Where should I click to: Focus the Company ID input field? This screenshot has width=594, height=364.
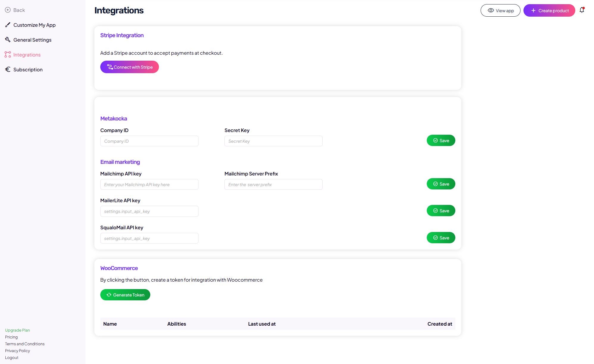[x=149, y=141]
